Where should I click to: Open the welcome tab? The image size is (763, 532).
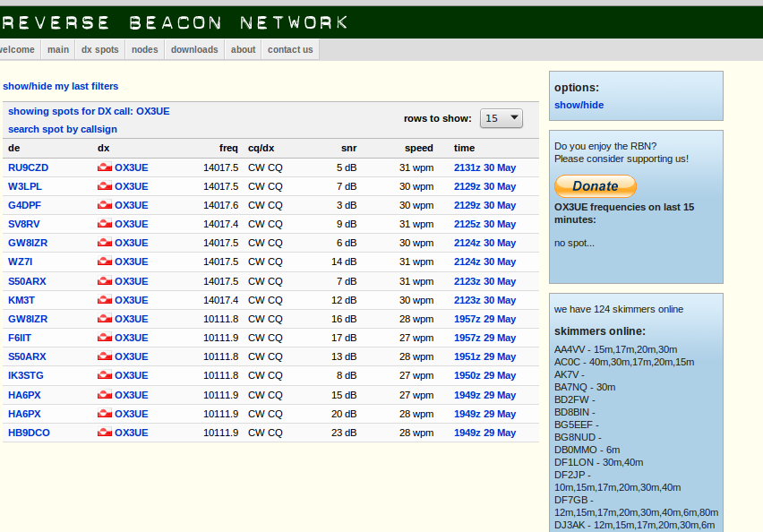point(18,49)
